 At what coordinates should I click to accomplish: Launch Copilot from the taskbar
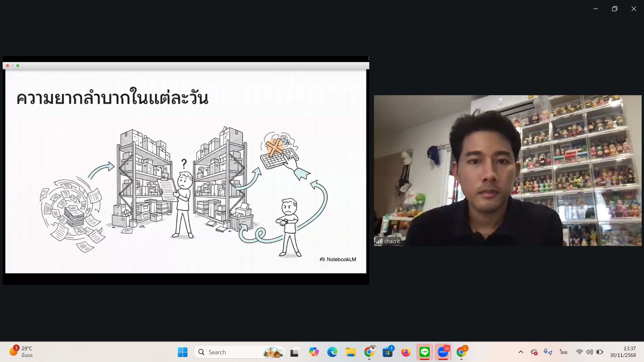314,352
